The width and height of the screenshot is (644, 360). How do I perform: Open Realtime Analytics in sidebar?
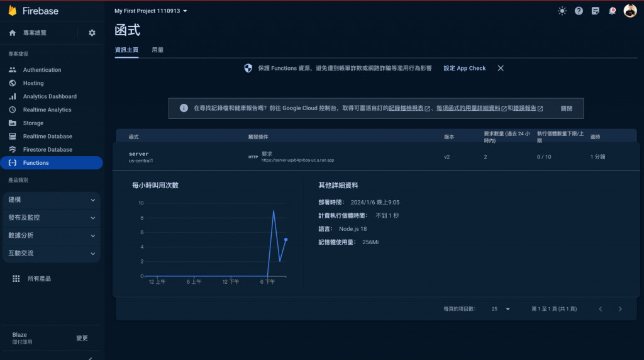[47, 110]
